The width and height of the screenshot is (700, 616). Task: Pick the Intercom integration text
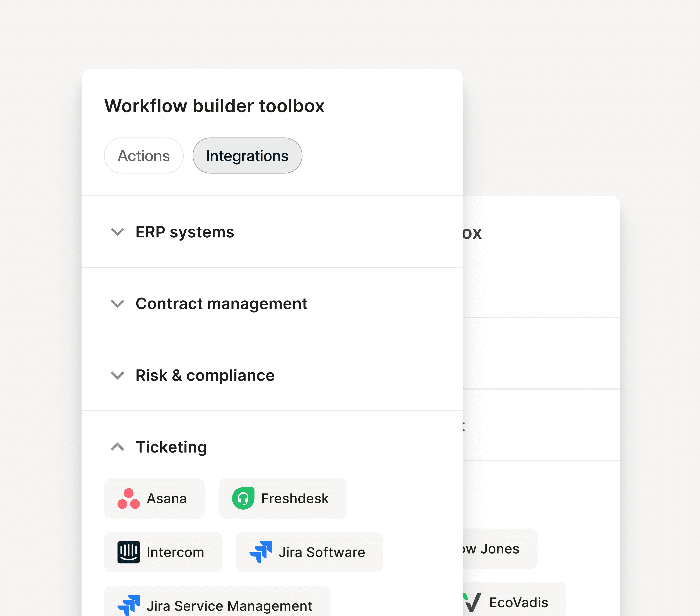pos(175,552)
